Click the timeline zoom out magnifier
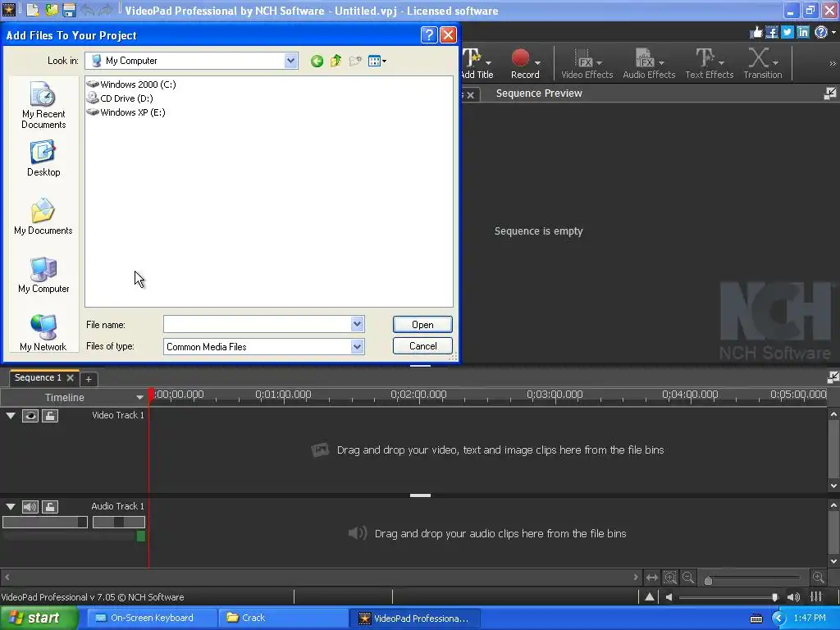 tap(688, 577)
